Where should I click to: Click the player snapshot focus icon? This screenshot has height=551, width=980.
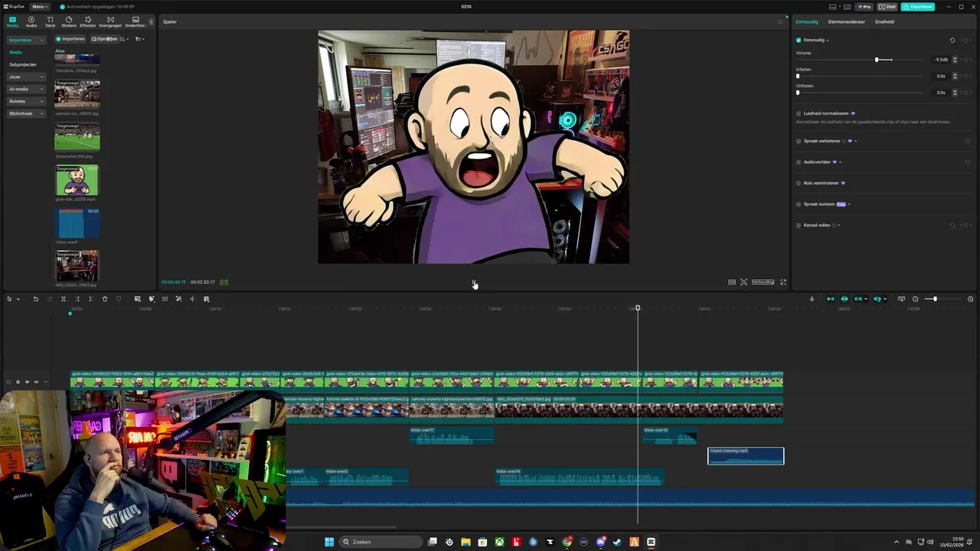coord(743,282)
